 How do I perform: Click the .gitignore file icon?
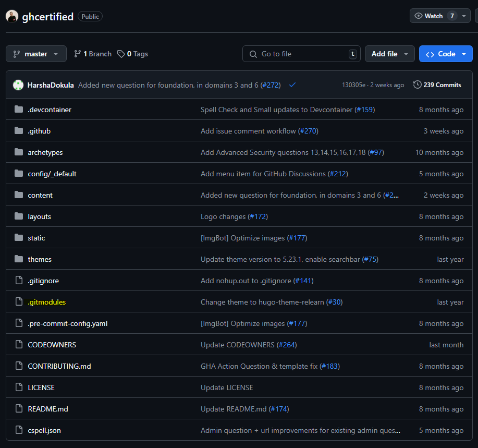point(19,280)
